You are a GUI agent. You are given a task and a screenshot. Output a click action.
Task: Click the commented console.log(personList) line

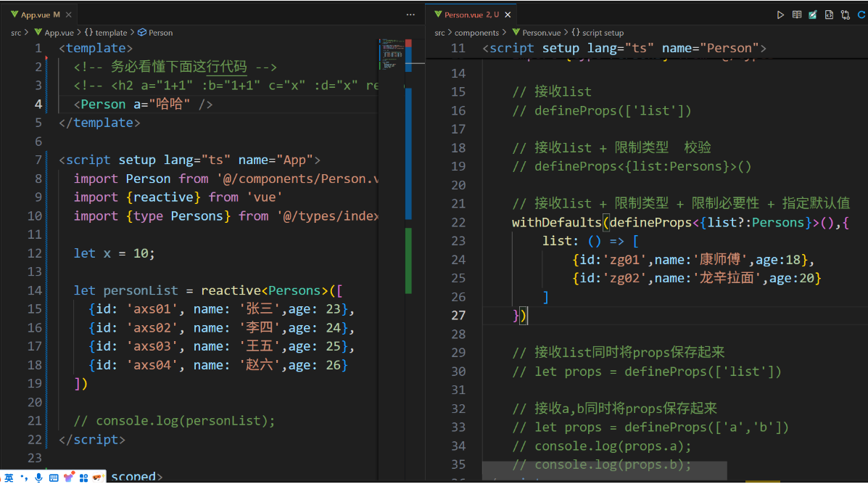[x=174, y=421]
